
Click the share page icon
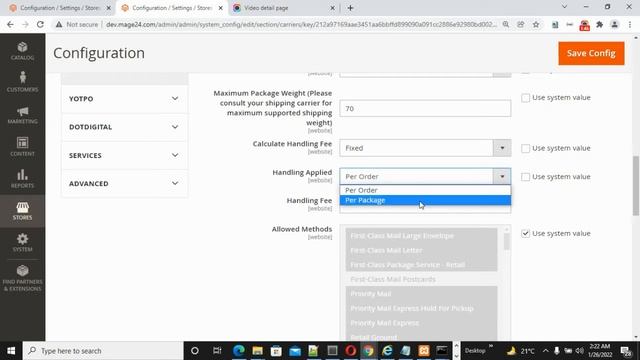point(521,24)
